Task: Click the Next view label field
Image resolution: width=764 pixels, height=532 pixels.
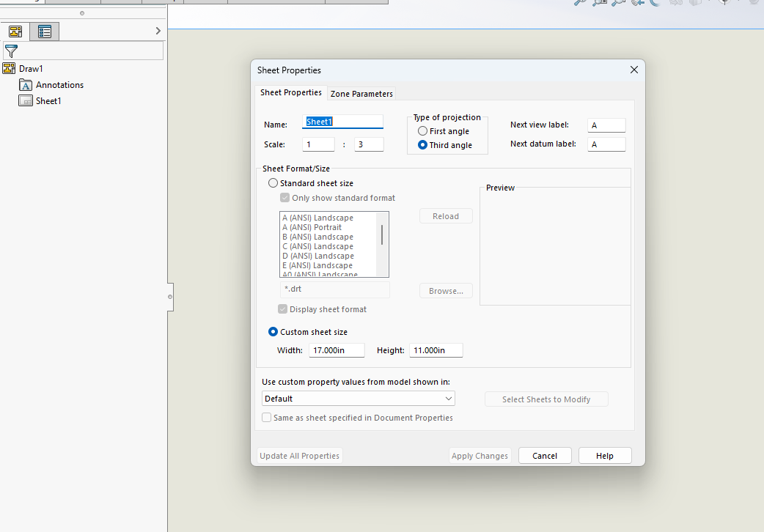Action: pyautogui.click(x=606, y=125)
